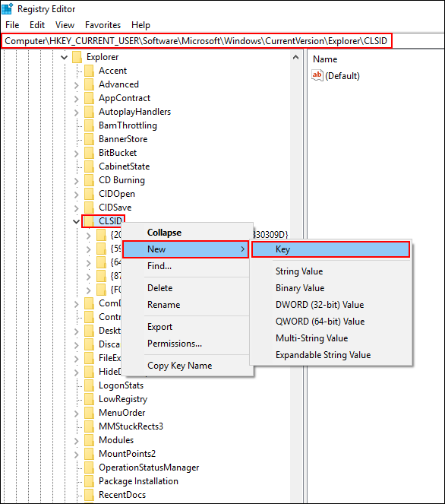Image resolution: width=445 pixels, height=504 pixels.
Task: Expand the MountPoints2 key
Action: point(76,455)
